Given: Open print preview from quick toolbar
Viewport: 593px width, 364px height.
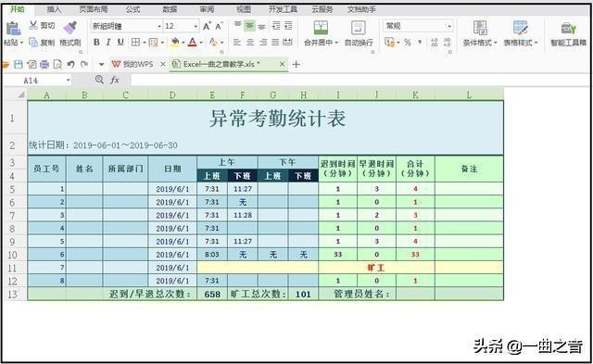Looking at the screenshot, I should (57, 64).
